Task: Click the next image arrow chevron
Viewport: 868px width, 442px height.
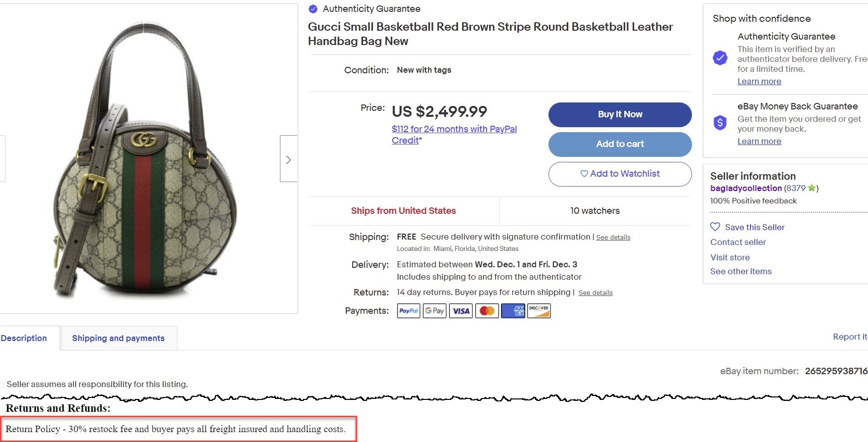Action: tap(288, 159)
